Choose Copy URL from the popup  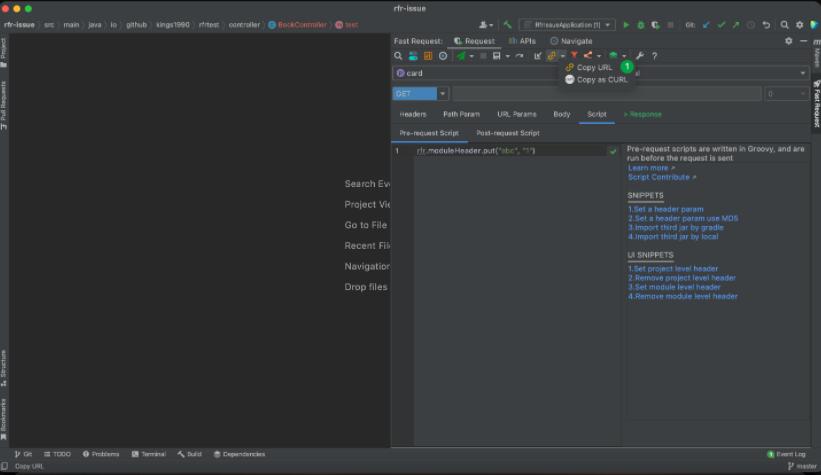tap(594, 67)
